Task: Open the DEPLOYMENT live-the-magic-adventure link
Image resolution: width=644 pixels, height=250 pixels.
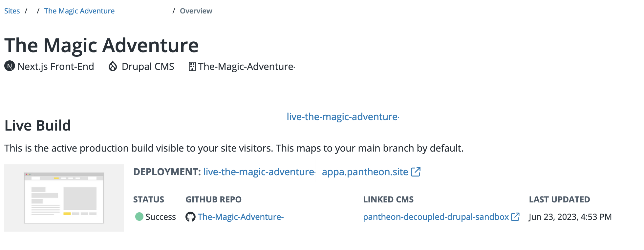Action: 259,172
